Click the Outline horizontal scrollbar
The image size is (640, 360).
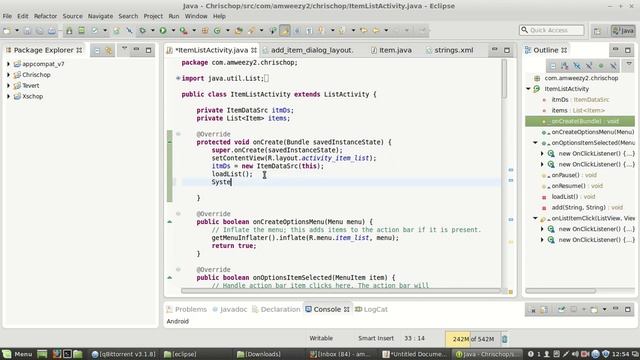click(x=561, y=291)
